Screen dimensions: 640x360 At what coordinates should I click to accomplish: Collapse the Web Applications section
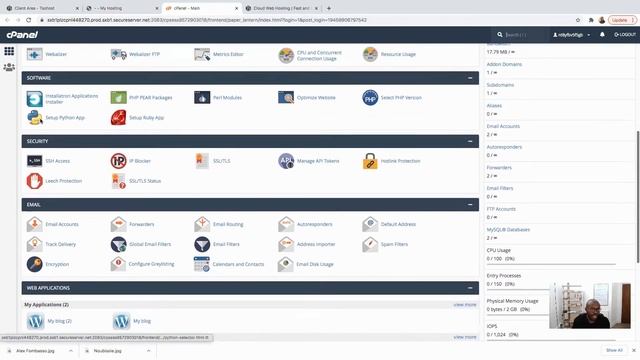click(x=470, y=288)
